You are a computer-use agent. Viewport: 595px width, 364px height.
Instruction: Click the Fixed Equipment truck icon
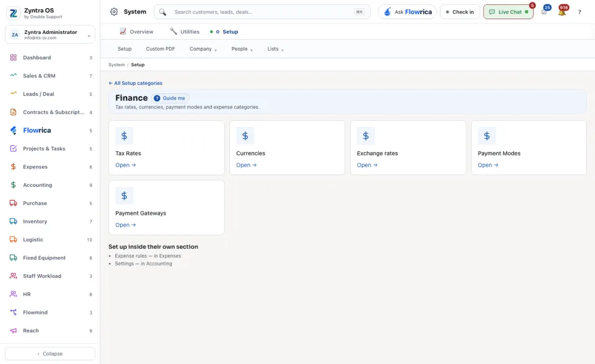tap(13, 258)
